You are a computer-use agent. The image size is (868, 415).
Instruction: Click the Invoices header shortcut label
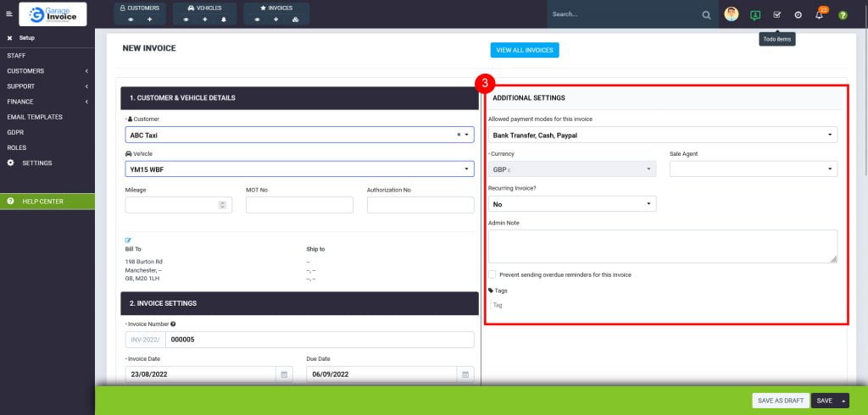(276, 8)
